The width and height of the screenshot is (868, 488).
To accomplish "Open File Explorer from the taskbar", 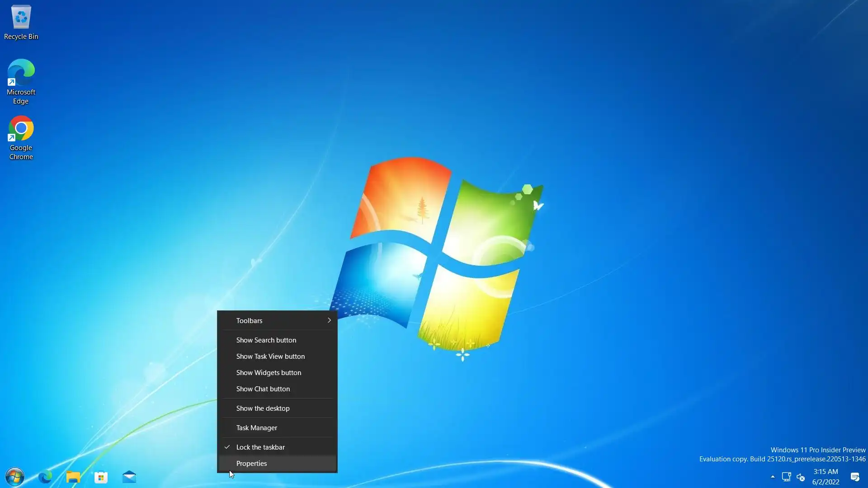I will coord(73,477).
